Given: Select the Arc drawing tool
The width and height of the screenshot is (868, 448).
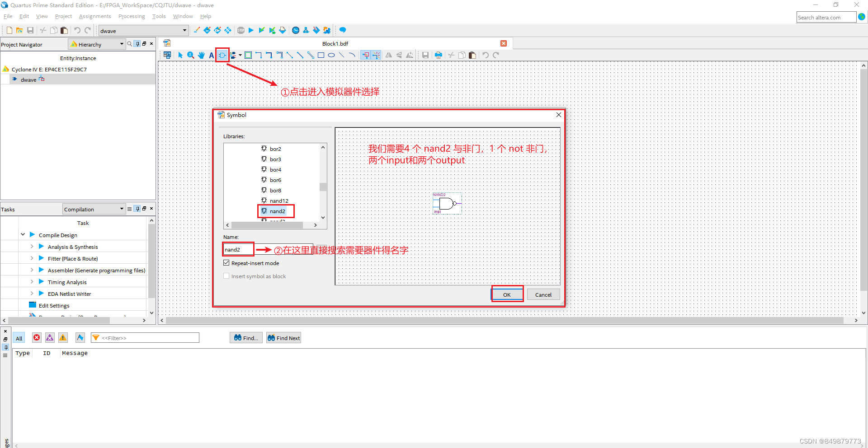Looking at the screenshot, I should point(352,55).
